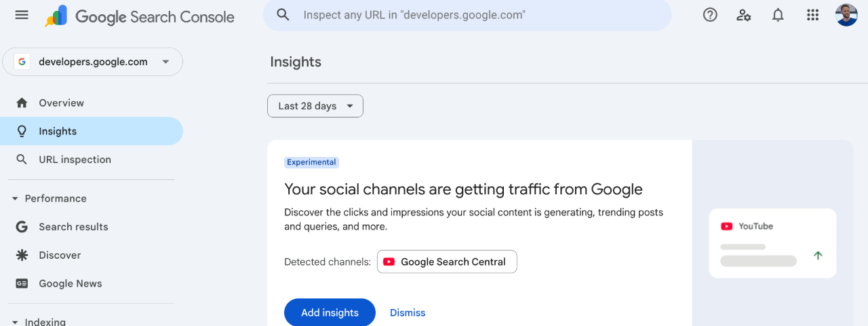
Task: Open the notifications bell
Action: [778, 15]
